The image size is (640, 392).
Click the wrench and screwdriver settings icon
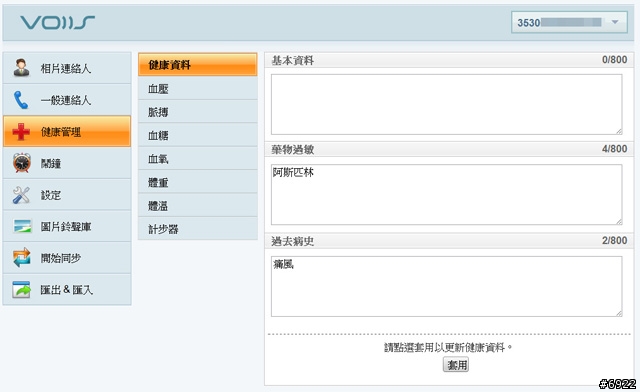pos(21,195)
